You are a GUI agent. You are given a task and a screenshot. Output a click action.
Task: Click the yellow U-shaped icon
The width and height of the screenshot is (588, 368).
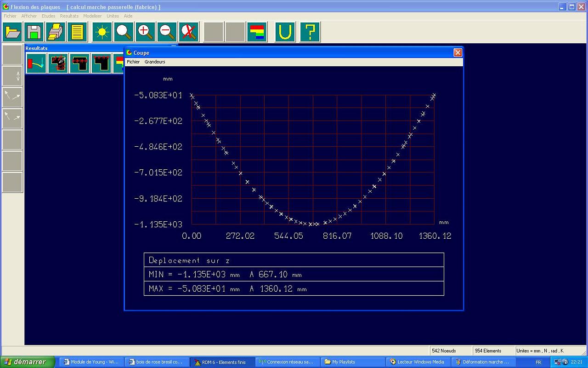[x=285, y=32]
